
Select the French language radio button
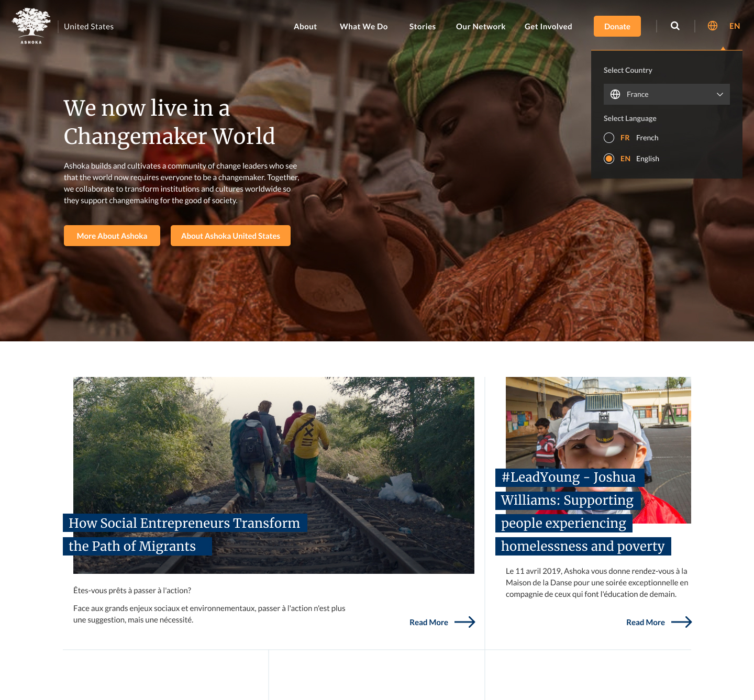(609, 138)
